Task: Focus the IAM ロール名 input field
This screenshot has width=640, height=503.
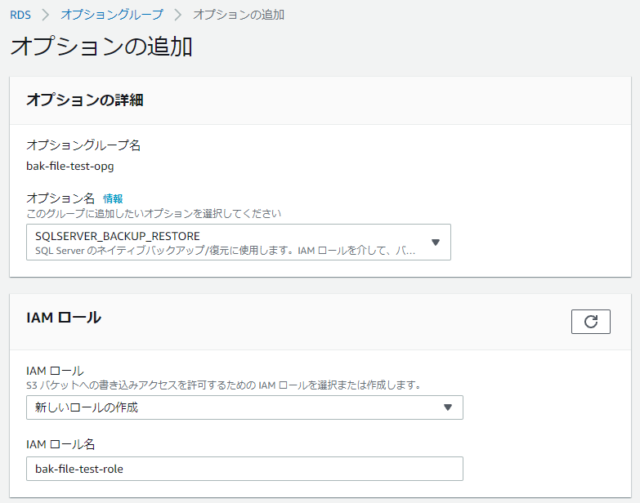Action: [244, 469]
